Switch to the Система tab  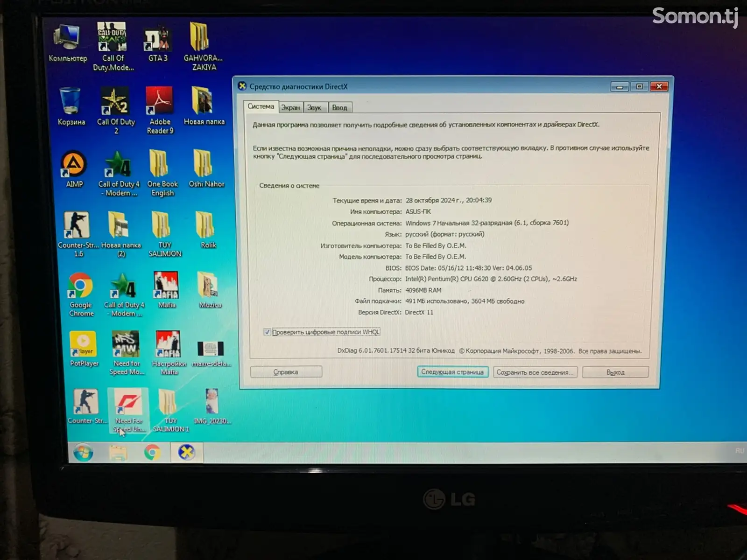[261, 107]
